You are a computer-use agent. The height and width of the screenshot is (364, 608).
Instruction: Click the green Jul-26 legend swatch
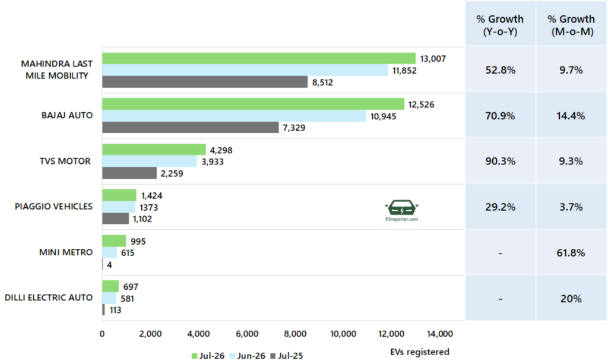[x=195, y=356]
